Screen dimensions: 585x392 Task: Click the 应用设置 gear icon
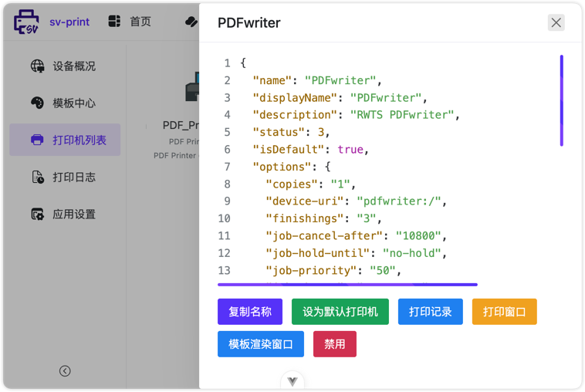click(x=37, y=215)
